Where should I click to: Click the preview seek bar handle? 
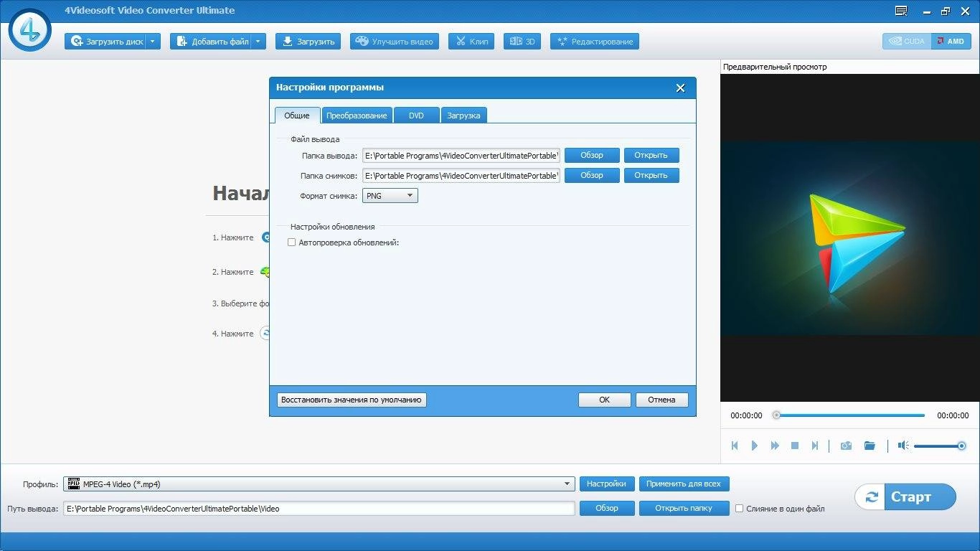776,415
